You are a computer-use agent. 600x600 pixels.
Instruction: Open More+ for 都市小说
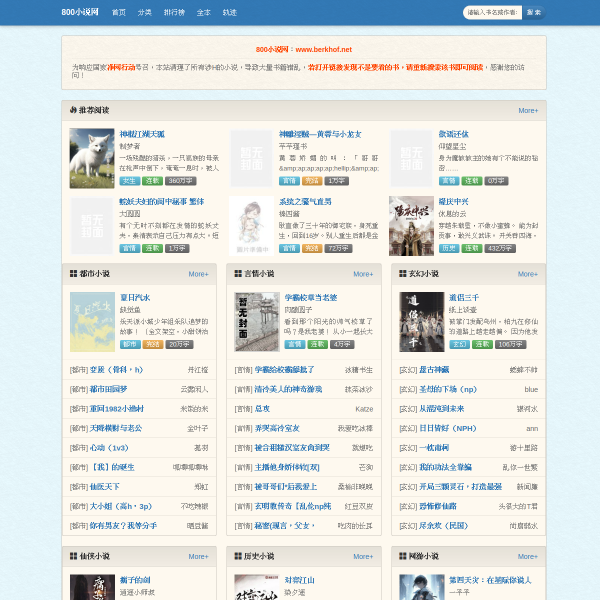pyautogui.click(x=199, y=274)
